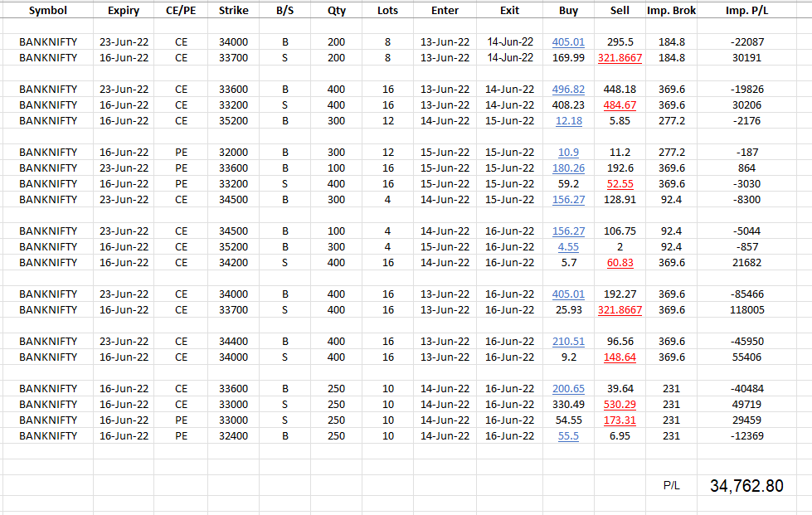Click the -5044 P/L cell

point(746,231)
